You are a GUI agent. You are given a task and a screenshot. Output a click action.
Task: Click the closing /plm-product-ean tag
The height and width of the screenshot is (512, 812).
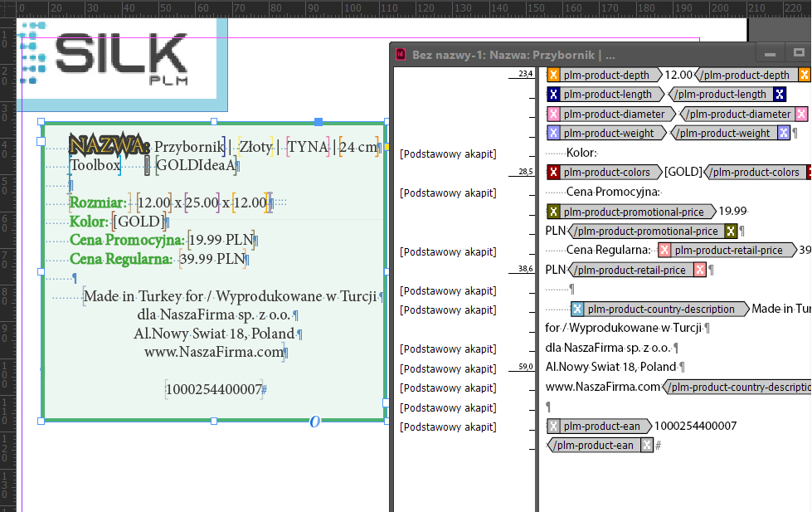pyautogui.click(x=600, y=445)
